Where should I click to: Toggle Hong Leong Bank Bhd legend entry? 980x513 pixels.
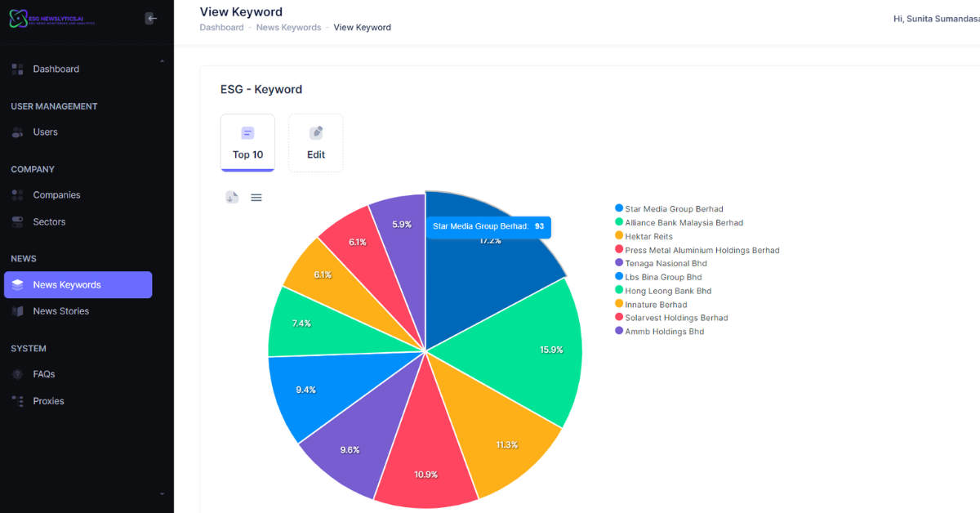(663, 291)
